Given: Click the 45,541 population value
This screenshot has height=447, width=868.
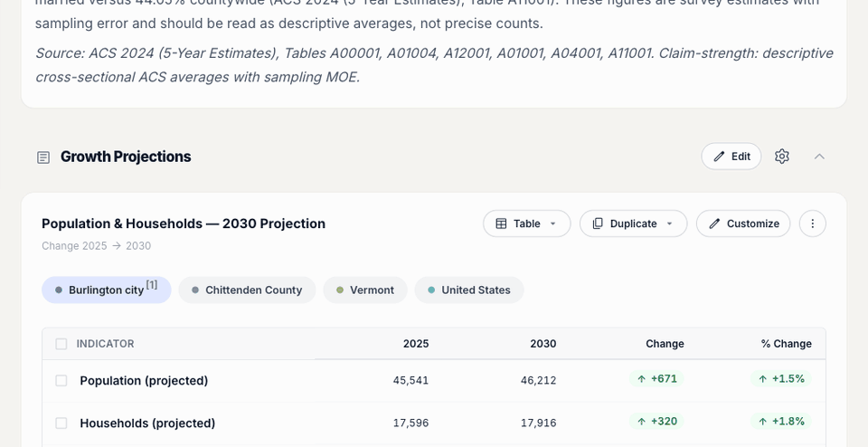Looking at the screenshot, I should point(410,381).
